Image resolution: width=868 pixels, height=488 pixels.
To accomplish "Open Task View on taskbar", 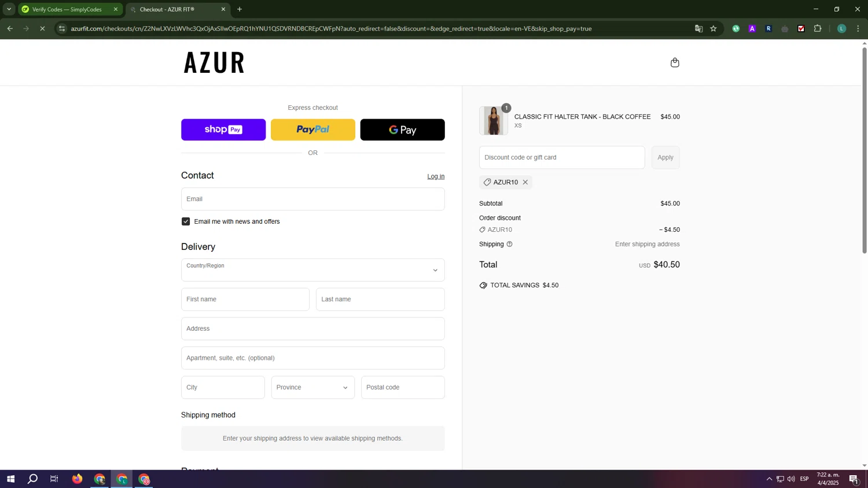I will coord(54,479).
